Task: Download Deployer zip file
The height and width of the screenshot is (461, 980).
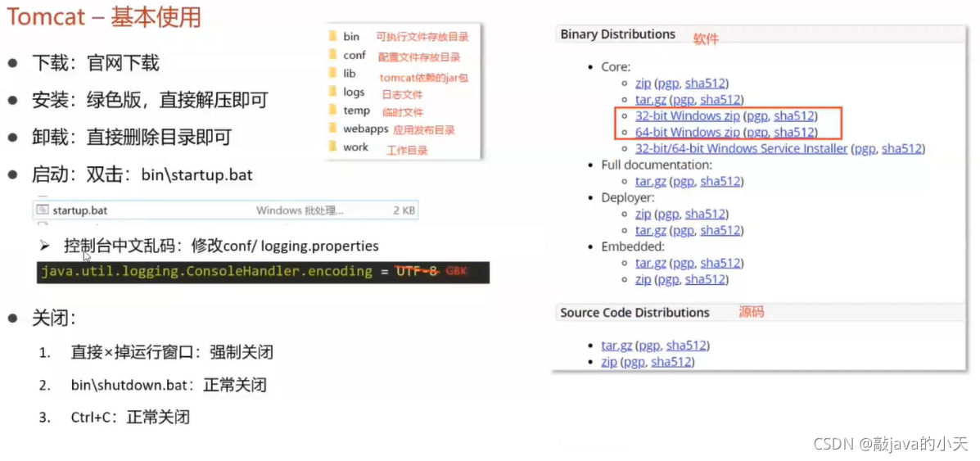Action: (644, 214)
